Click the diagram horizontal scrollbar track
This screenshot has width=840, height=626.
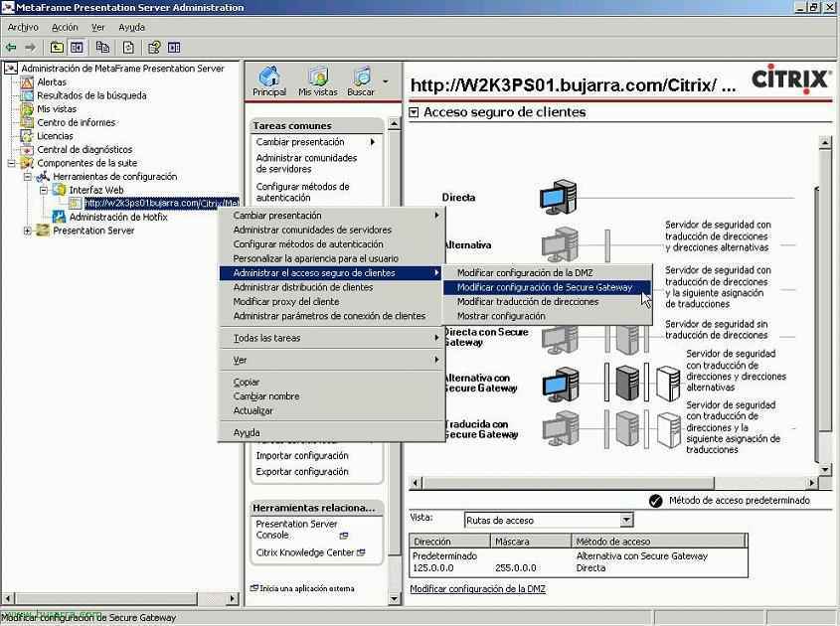click(x=613, y=483)
